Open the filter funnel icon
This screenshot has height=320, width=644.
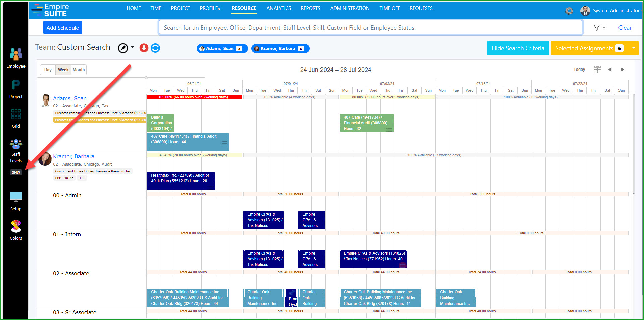[597, 28]
